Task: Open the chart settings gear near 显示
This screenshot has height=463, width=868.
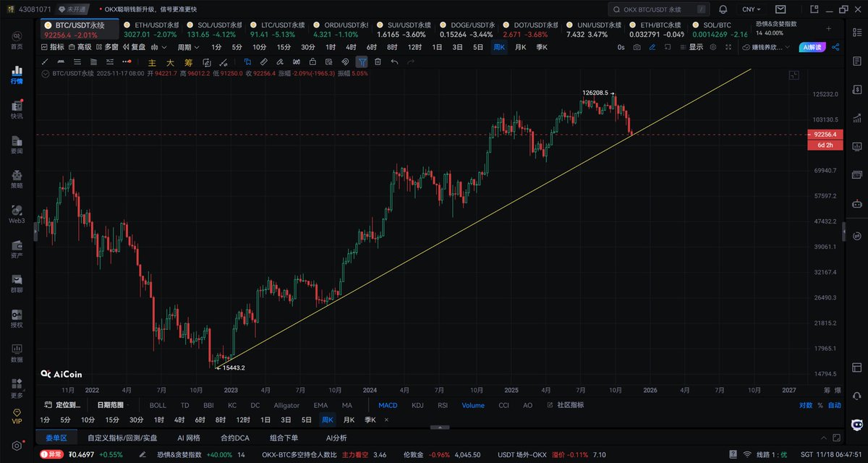Action: click(x=712, y=47)
